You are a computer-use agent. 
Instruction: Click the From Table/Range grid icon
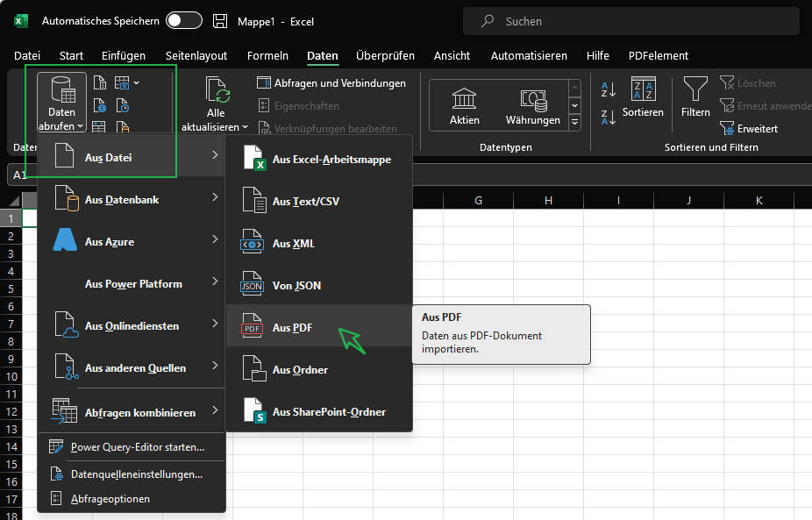[99, 126]
